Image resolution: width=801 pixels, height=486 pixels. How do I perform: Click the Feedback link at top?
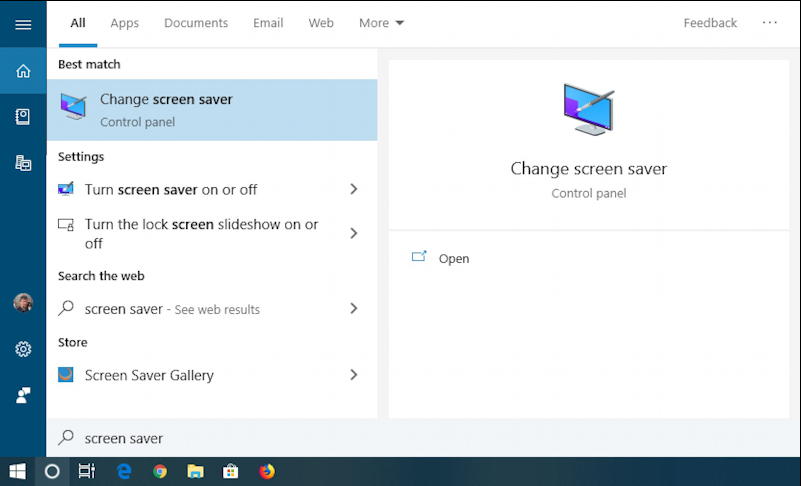(x=710, y=23)
